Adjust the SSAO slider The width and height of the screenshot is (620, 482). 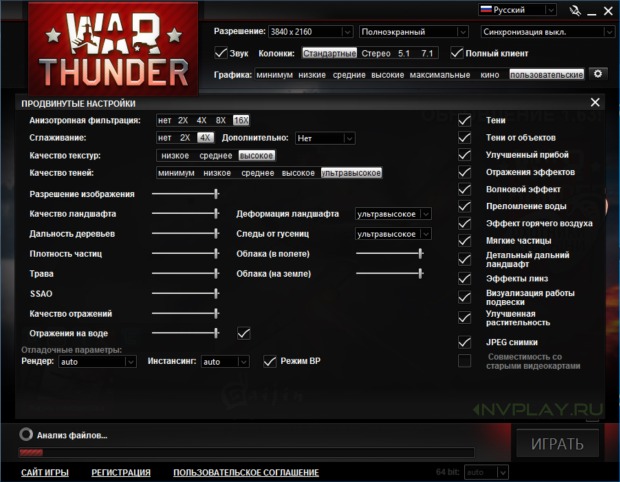[x=185, y=293]
